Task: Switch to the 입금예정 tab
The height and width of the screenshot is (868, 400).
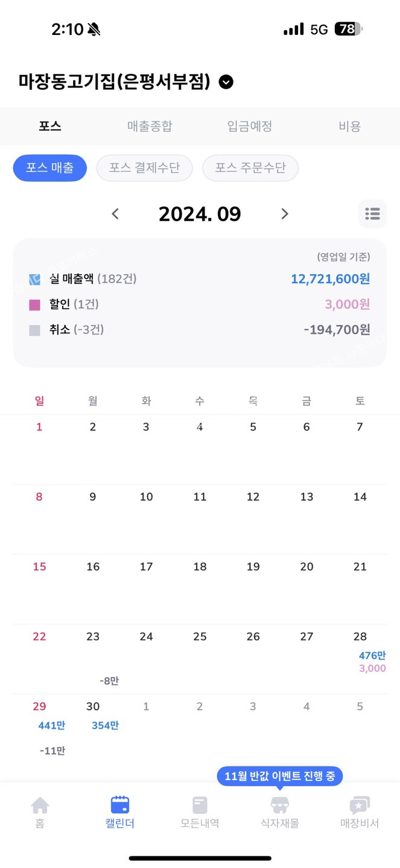Action: pos(250,126)
